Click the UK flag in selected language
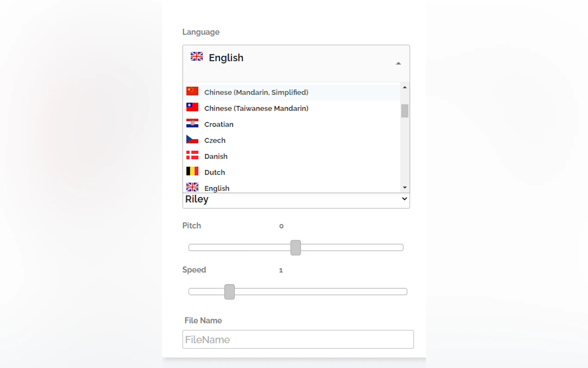 tap(196, 57)
